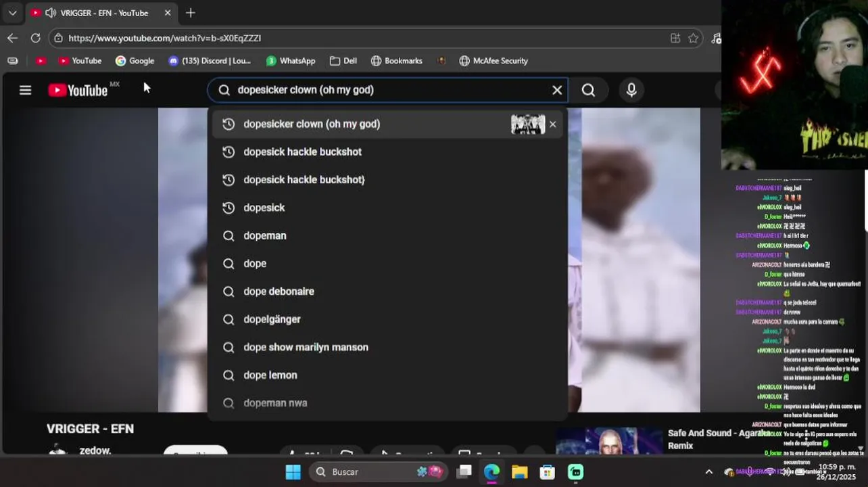Open the zedow. channel name
Viewport: 868px width, 487px height.
coord(95,450)
